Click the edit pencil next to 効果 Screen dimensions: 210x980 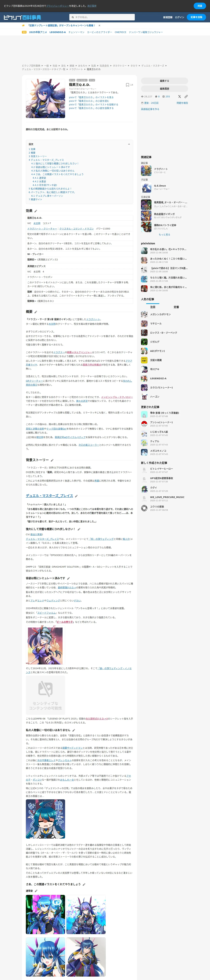(36, 211)
